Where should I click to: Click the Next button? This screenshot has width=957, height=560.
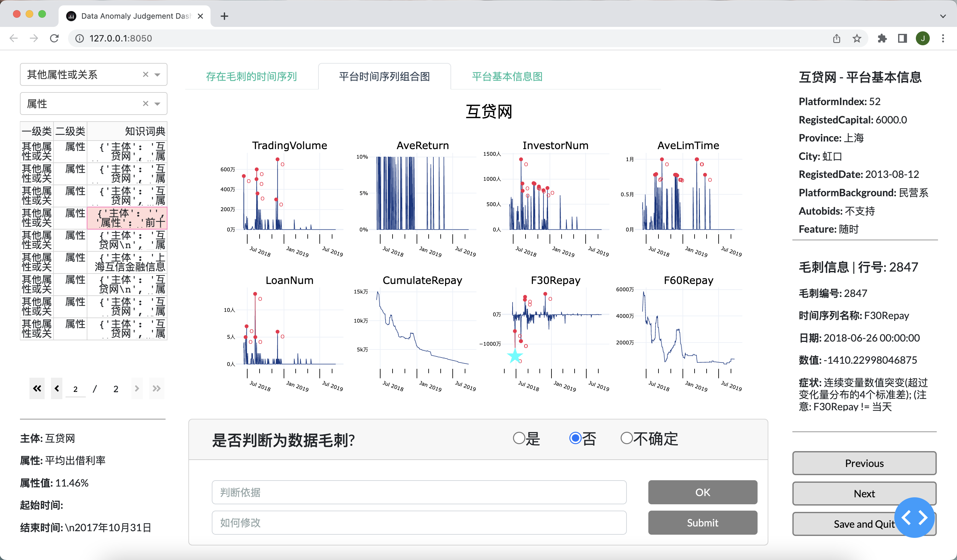[x=864, y=493]
